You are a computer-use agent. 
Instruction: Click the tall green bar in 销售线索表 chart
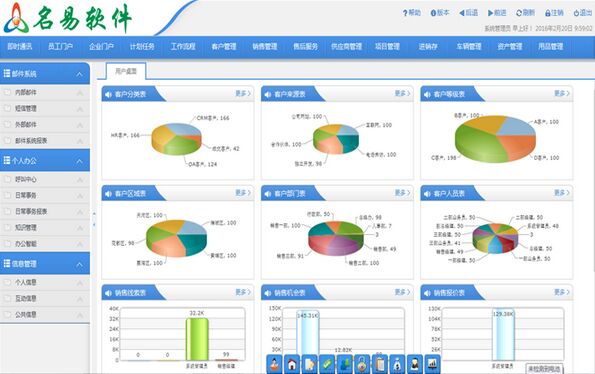tap(197, 339)
